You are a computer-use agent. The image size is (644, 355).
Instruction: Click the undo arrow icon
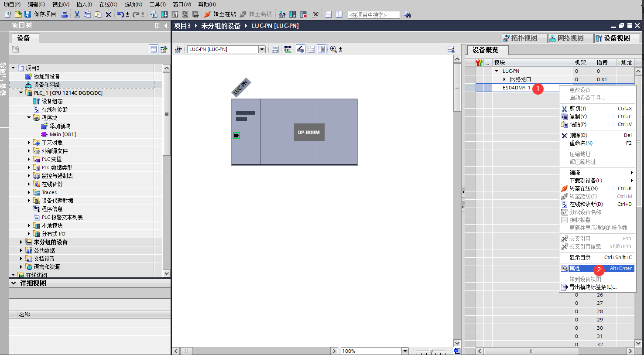click(x=120, y=14)
